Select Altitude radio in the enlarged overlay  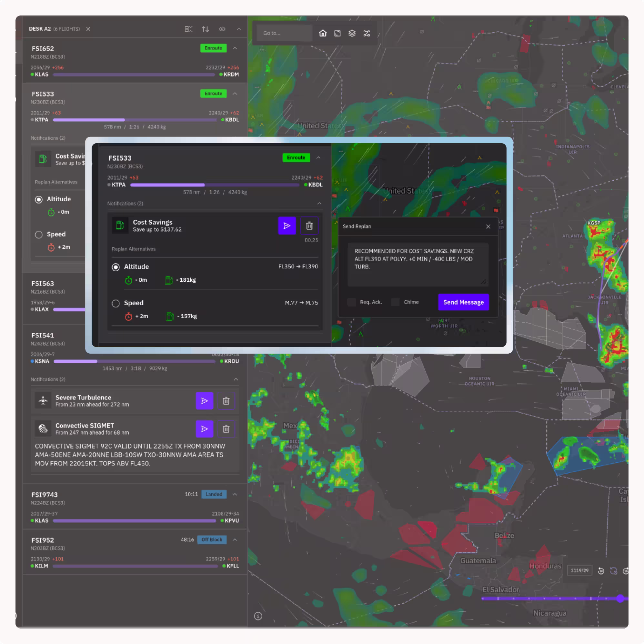tap(116, 267)
